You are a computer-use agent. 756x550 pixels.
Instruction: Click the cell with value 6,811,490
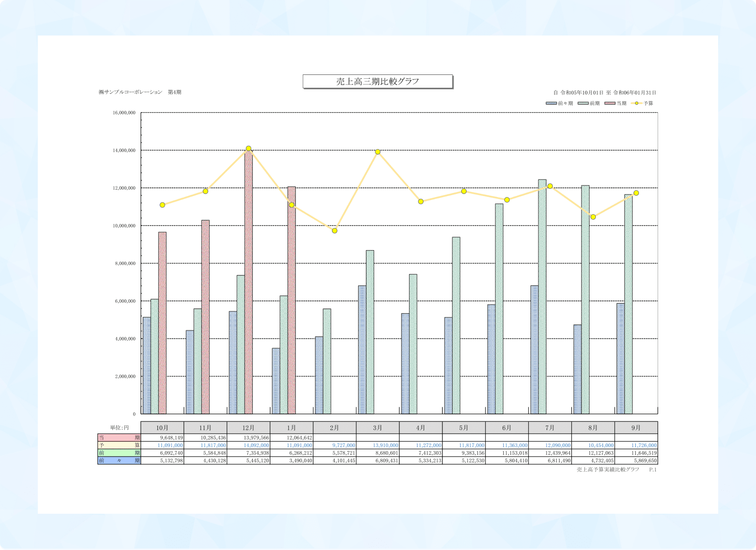[x=550, y=460]
